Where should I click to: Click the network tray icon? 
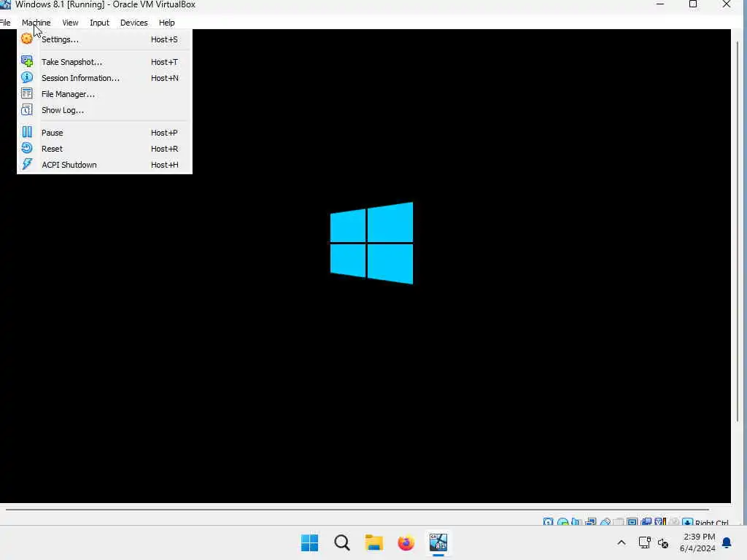coord(645,542)
